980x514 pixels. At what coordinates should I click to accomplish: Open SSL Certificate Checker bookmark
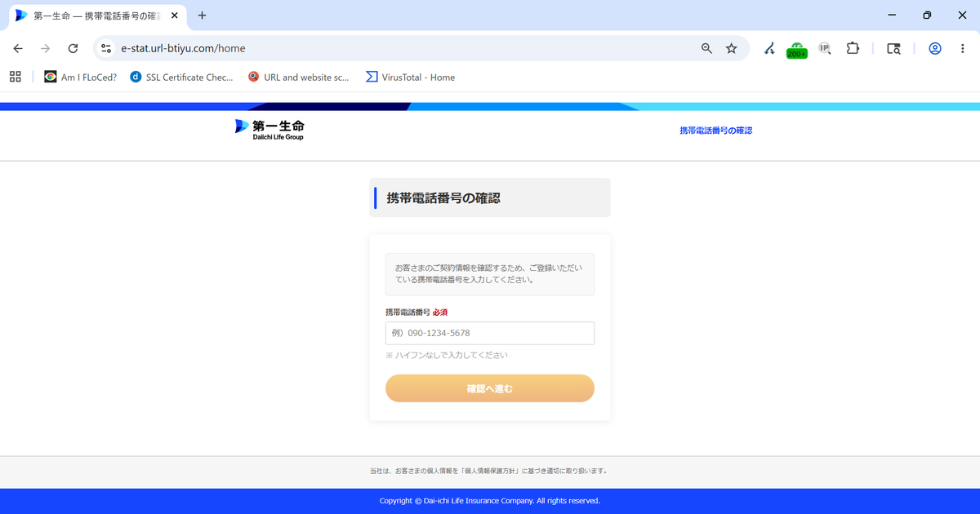coord(181,77)
